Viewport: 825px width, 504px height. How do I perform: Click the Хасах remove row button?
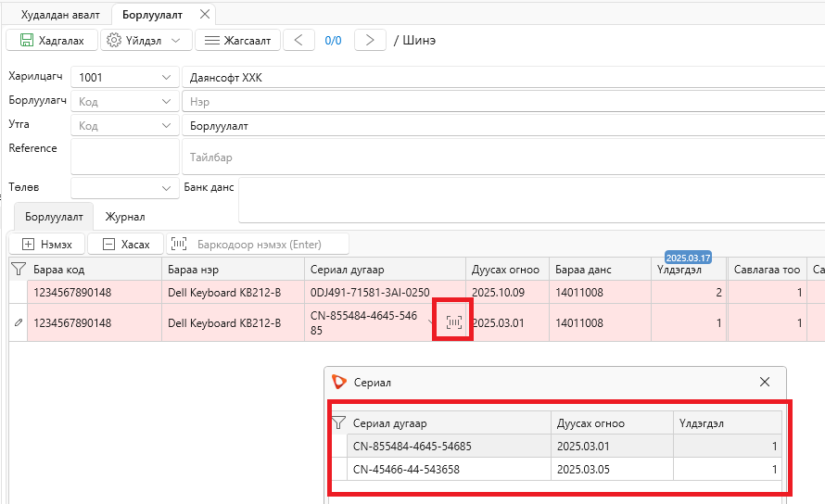click(x=126, y=244)
